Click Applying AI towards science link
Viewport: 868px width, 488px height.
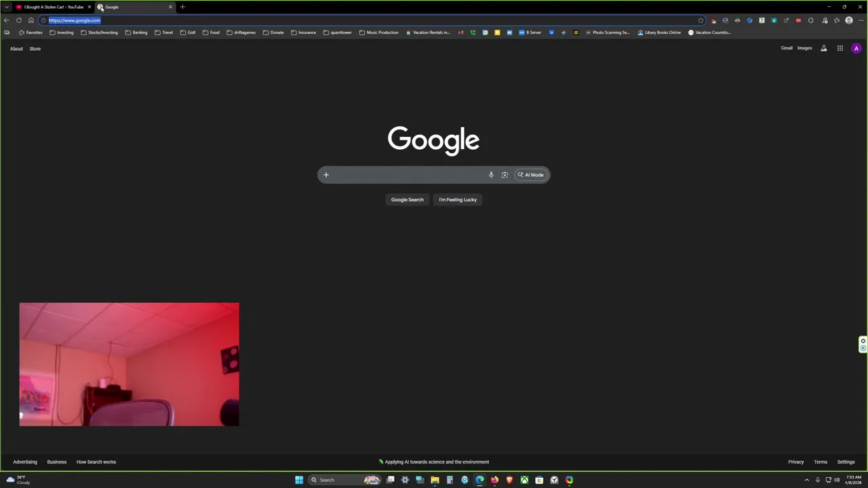[434, 462]
